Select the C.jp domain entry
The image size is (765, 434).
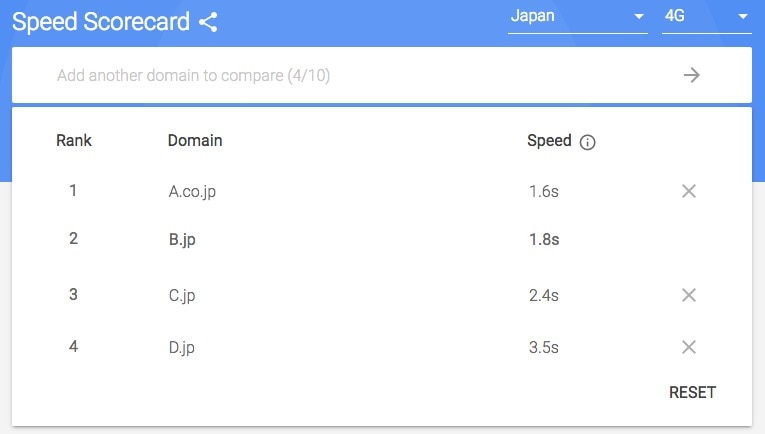[182, 296]
